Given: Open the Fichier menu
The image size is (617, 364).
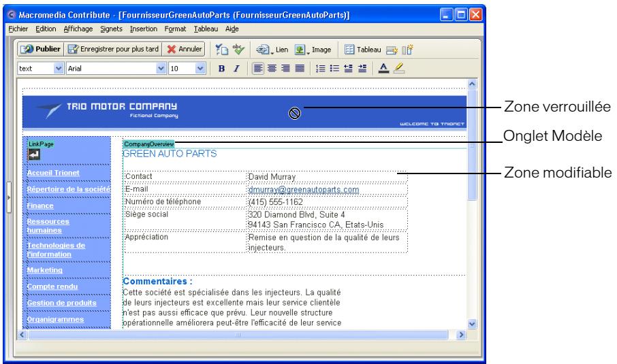Looking at the screenshot, I should pos(18,29).
